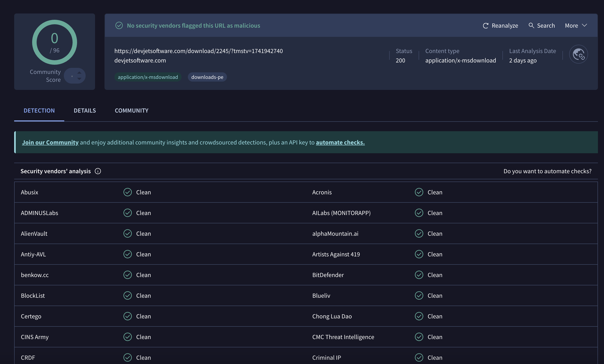This screenshot has height=364, width=604.
Task: Upvote the community score arrow
Action: (79, 73)
